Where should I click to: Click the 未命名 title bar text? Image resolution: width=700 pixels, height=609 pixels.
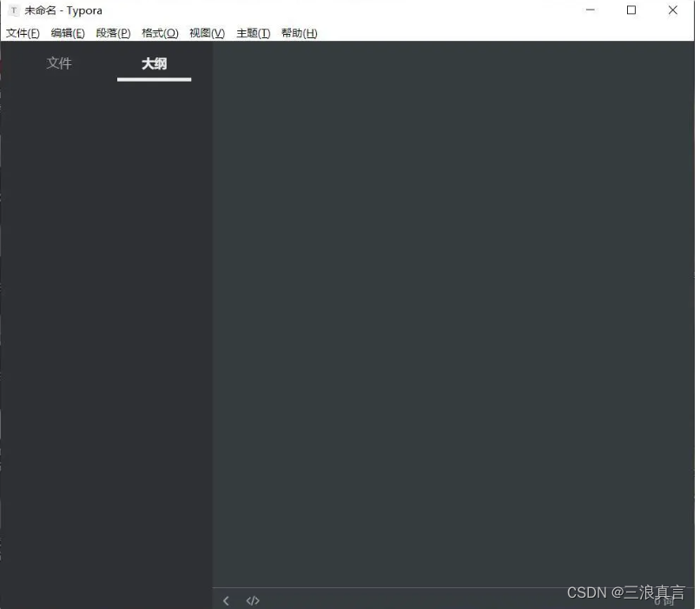coord(40,10)
